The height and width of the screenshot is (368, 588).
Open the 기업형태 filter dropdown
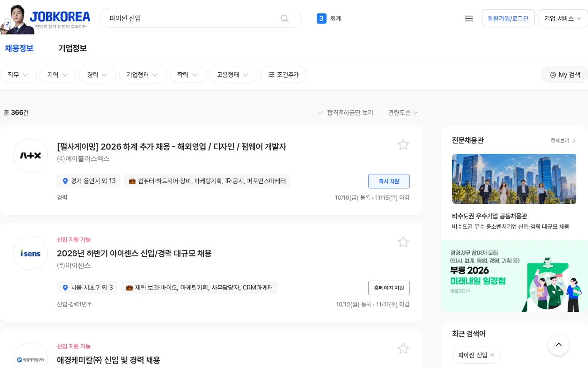tap(143, 75)
